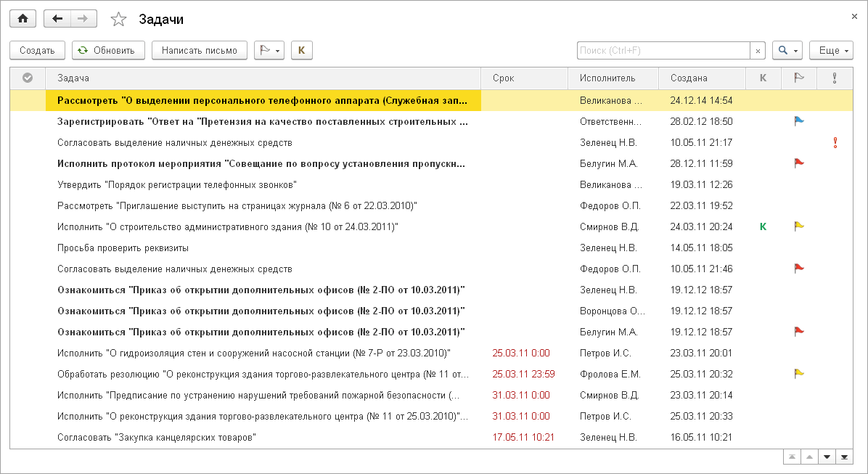Open the flag dropdown in toolbar
Screen dimensions: 868x474
269,50
